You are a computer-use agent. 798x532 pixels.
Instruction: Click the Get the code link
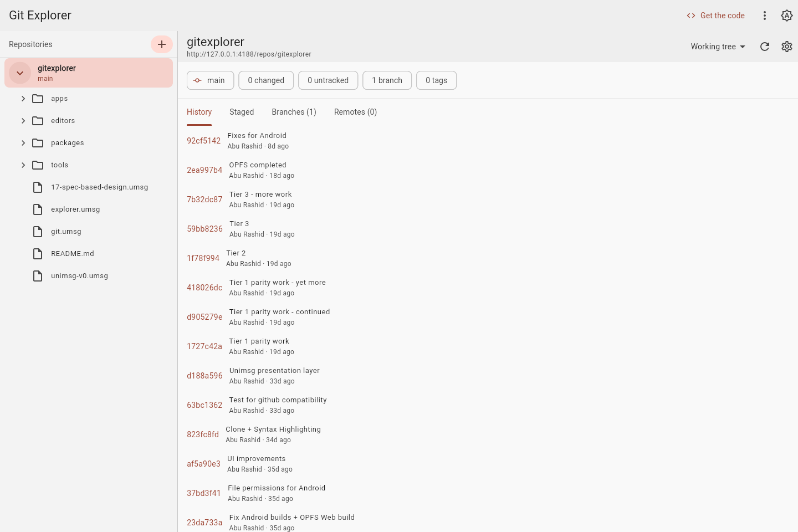click(x=716, y=16)
